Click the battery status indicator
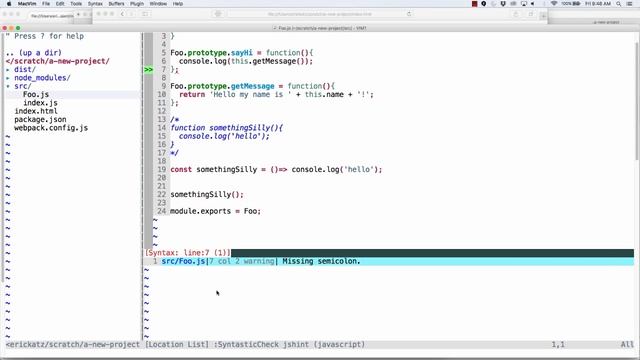 pyautogui.click(x=571, y=4)
